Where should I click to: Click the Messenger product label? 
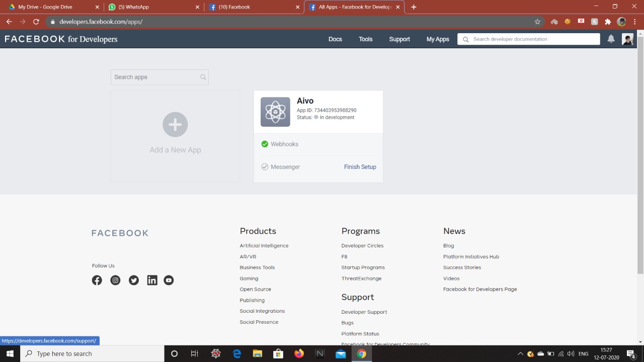pyautogui.click(x=285, y=167)
